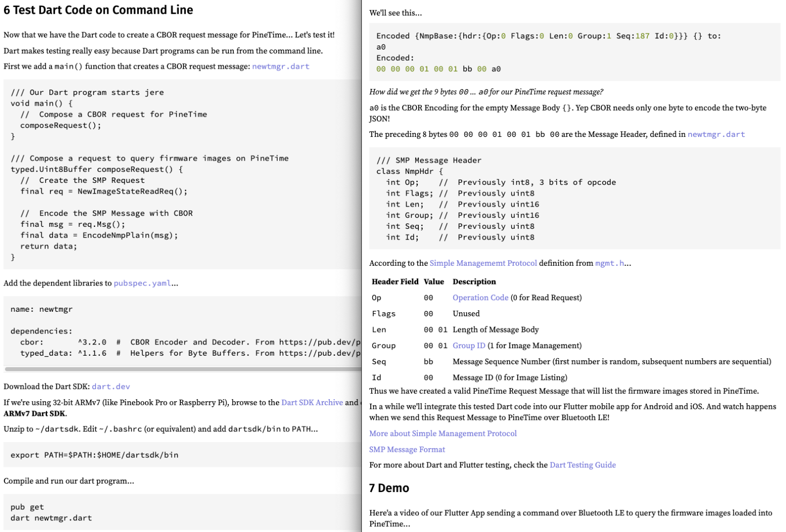Click the '6 Test Dart Code on Command Line' heading
The image size is (786, 532).
[x=99, y=10]
